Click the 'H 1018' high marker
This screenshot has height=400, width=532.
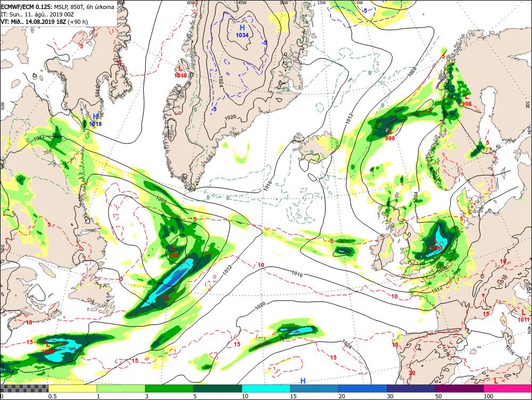click(95, 120)
